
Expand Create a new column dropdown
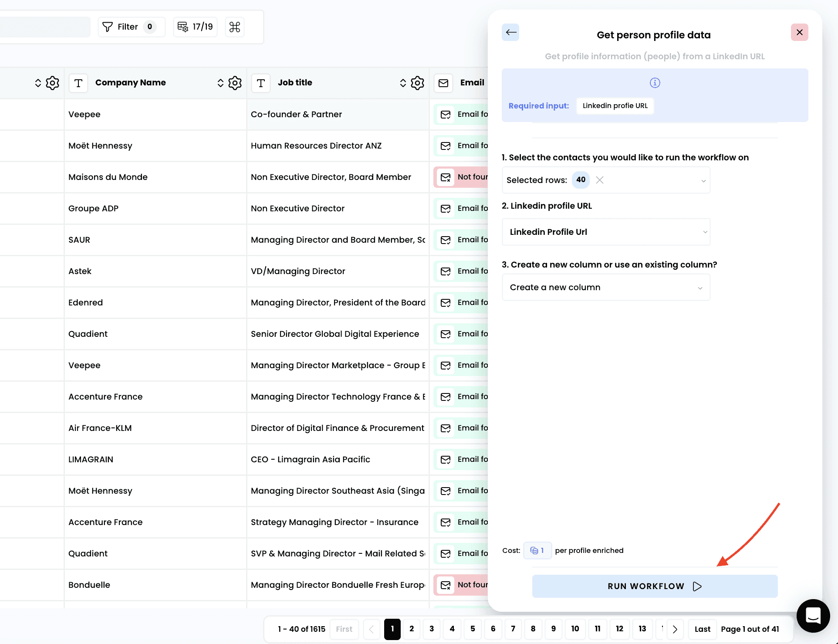click(606, 288)
